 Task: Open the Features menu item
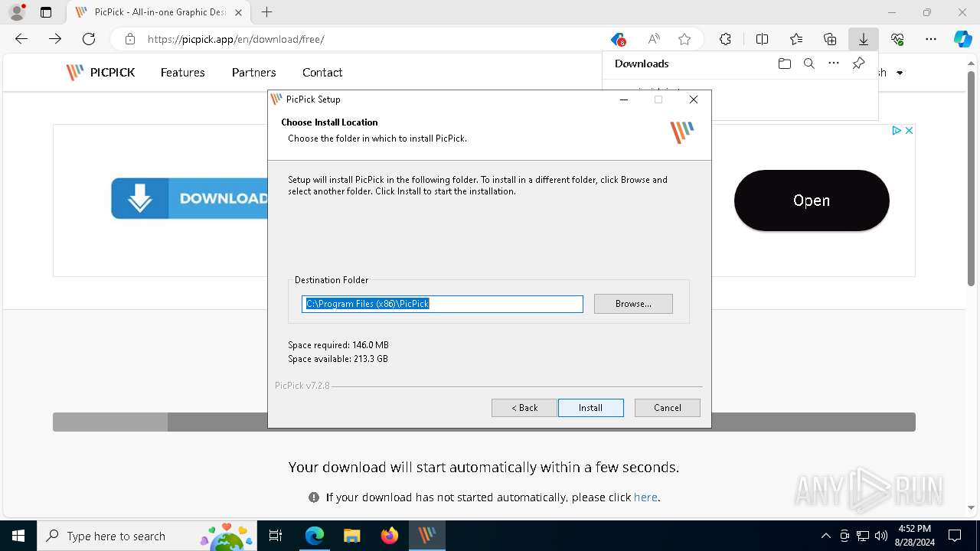(182, 73)
